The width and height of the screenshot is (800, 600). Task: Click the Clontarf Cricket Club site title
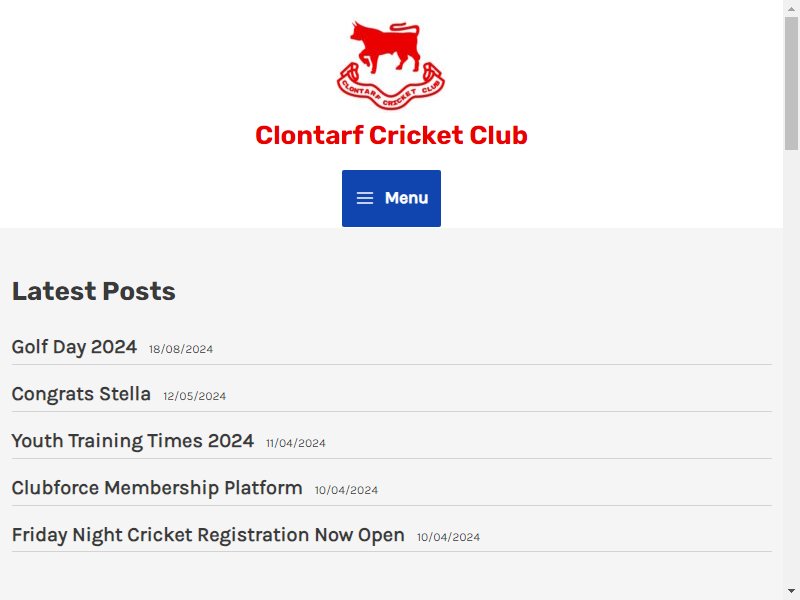click(391, 135)
